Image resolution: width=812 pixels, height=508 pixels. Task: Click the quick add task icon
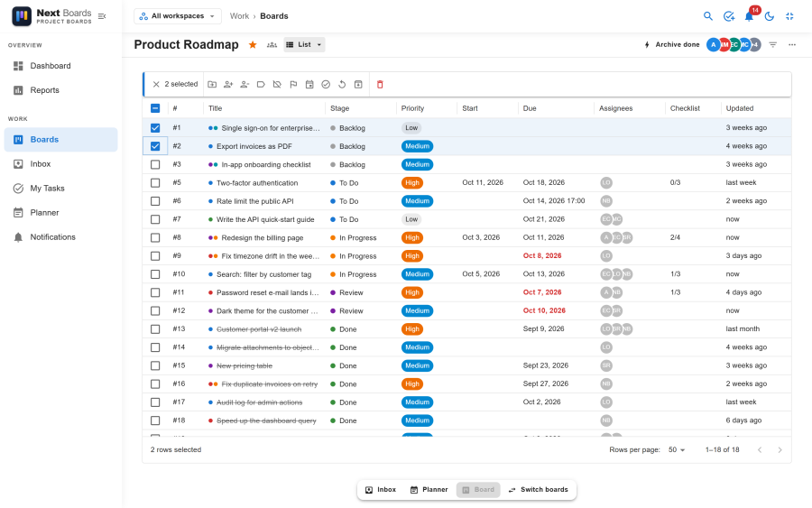(x=729, y=16)
